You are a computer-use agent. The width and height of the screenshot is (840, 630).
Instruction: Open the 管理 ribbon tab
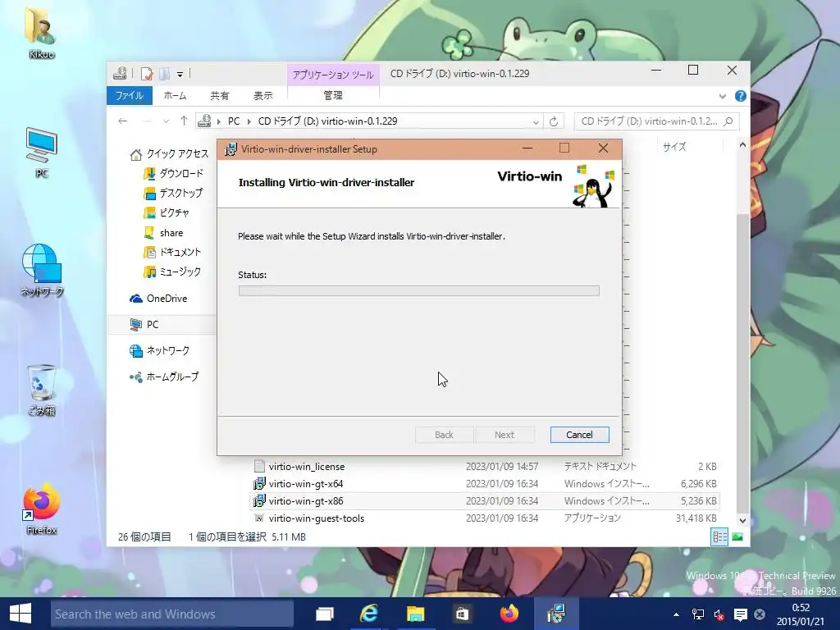click(333, 95)
